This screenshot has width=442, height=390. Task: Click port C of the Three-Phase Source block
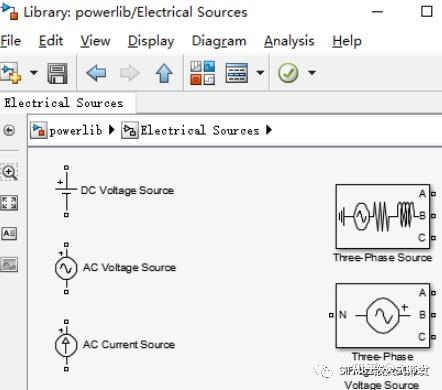(433, 238)
